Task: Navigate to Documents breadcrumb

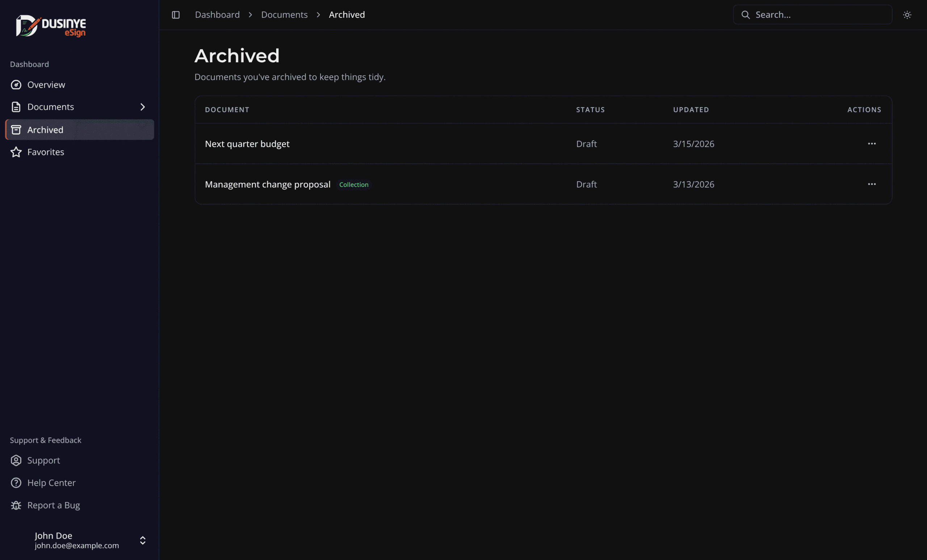Action: pos(284,15)
